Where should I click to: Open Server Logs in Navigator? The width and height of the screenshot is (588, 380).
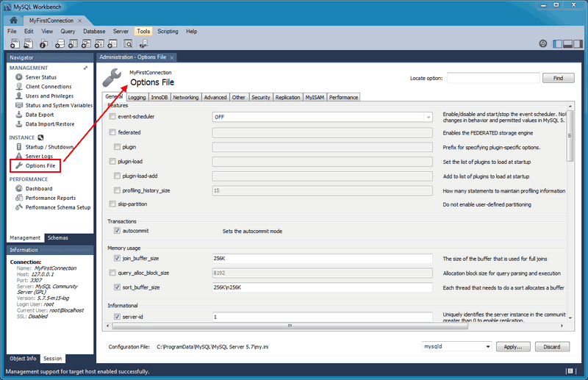(x=39, y=157)
